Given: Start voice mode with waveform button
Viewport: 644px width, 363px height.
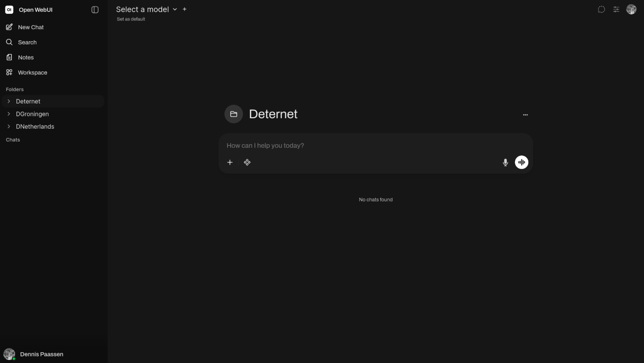Looking at the screenshot, I should (x=521, y=162).
